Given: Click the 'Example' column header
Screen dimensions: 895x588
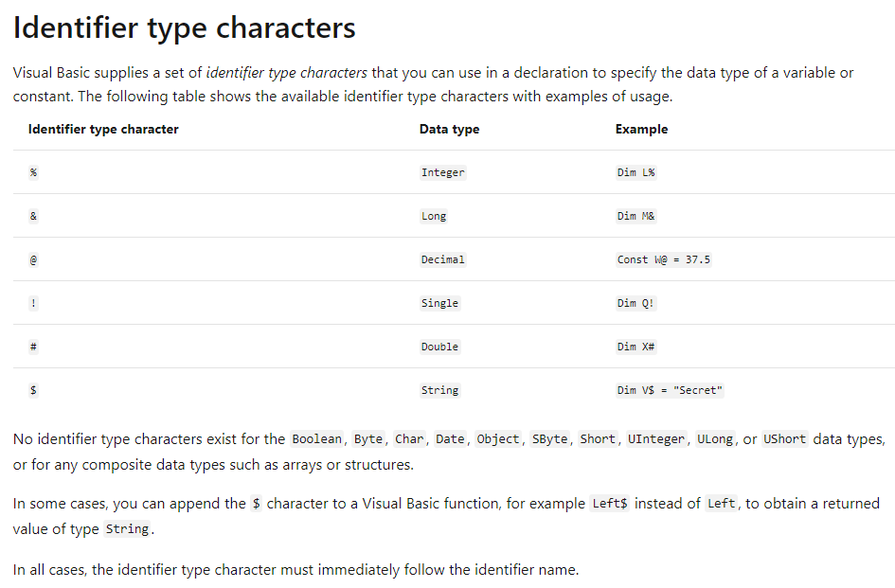Looking at the screenshot, I should coord(641,129).
